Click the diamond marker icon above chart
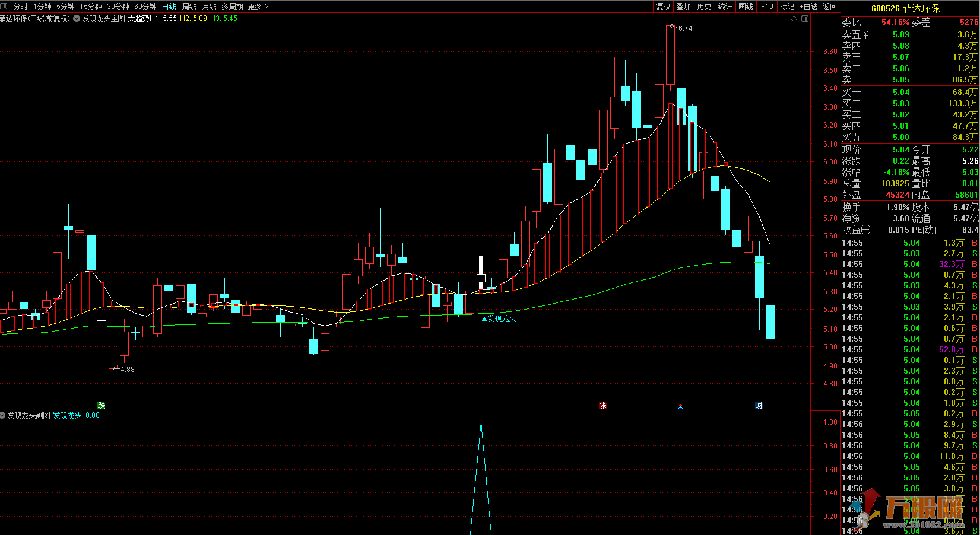This screenshot has width=980, height=535. point(794,18)
